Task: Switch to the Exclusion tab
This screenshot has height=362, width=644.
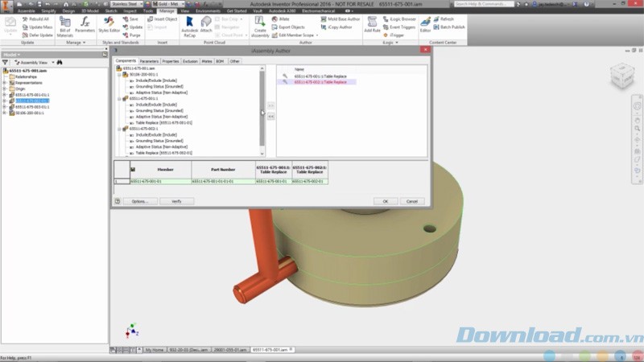Action: click(190, 61)
